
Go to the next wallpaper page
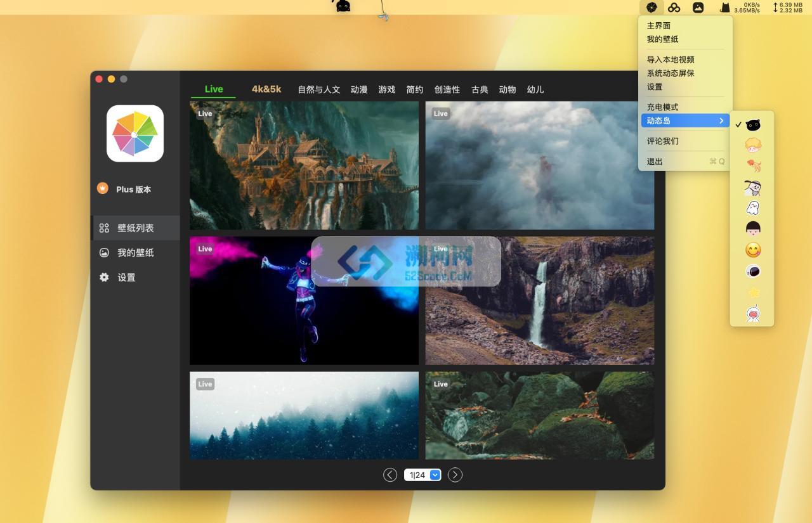tap(455, 475)
